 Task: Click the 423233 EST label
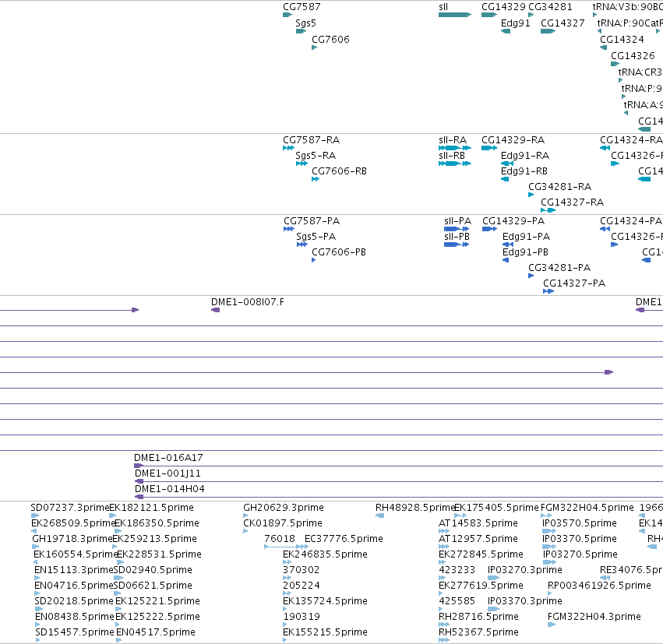(457, 570)
